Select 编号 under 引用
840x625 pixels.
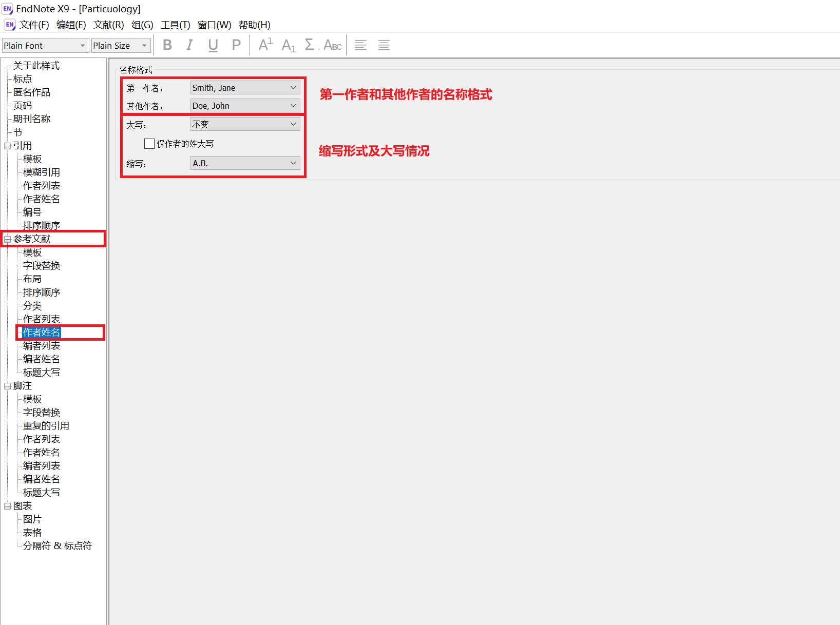pos(32,212)
